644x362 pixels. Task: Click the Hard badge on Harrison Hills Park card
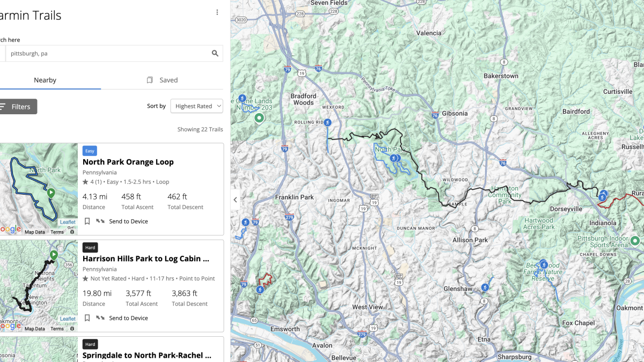[90, 247]
